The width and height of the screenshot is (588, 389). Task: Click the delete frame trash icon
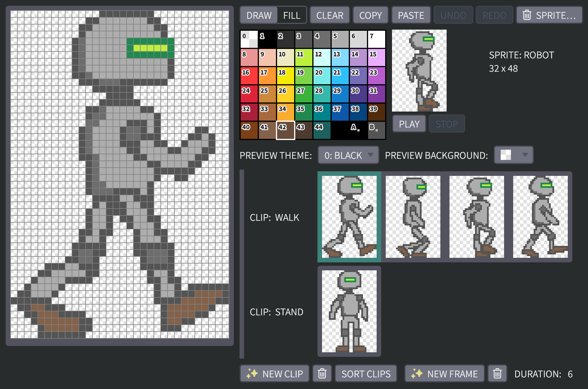497,373
